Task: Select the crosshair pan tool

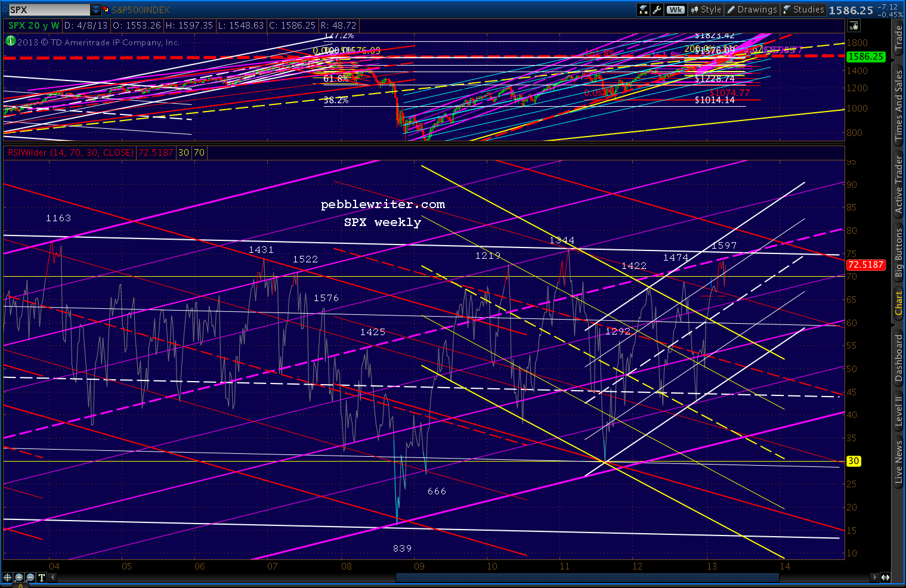Action: pos(8,577)
